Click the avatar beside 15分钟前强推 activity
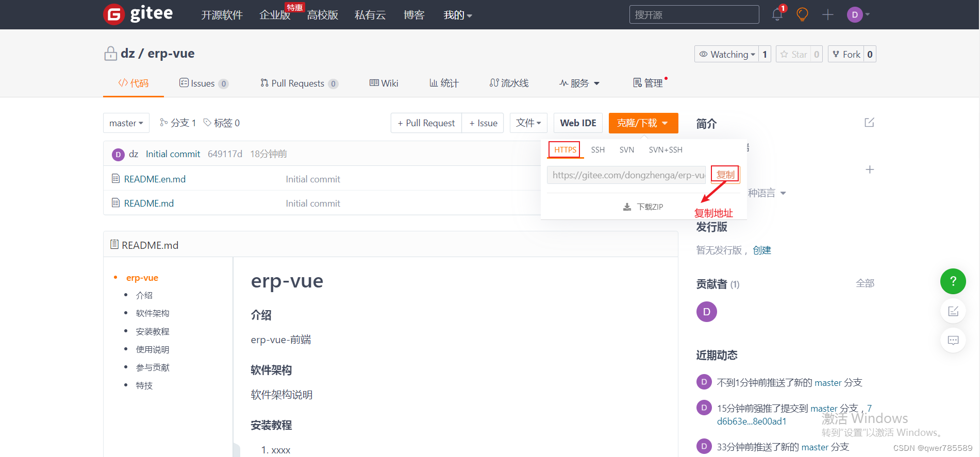The height and width of the screenshot is (457, 980). [704, 408]
